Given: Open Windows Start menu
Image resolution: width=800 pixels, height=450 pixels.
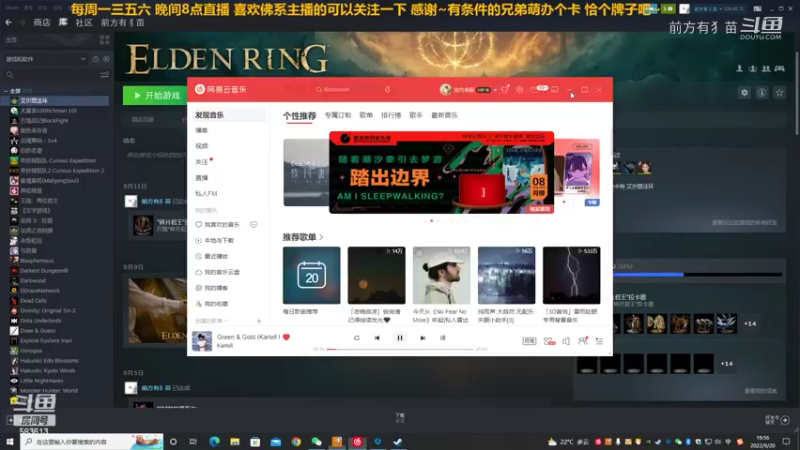Looking at the screenshot, I should point(10,441).
